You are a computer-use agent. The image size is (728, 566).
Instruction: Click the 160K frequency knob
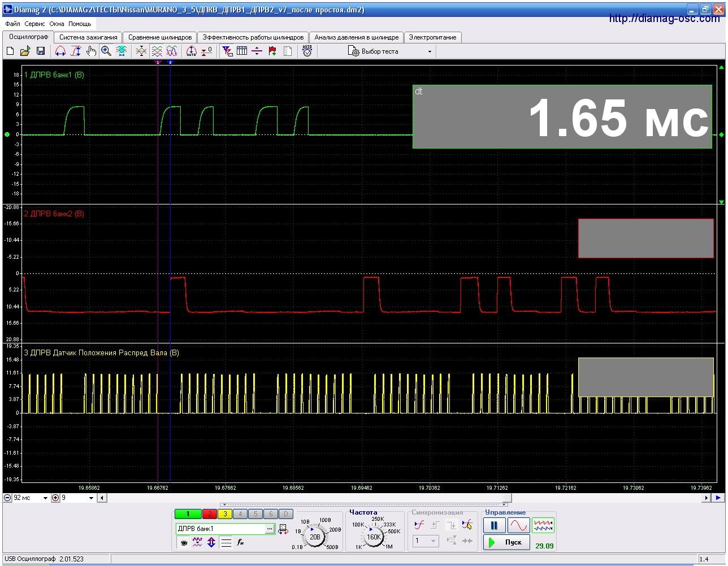point(374,537)
